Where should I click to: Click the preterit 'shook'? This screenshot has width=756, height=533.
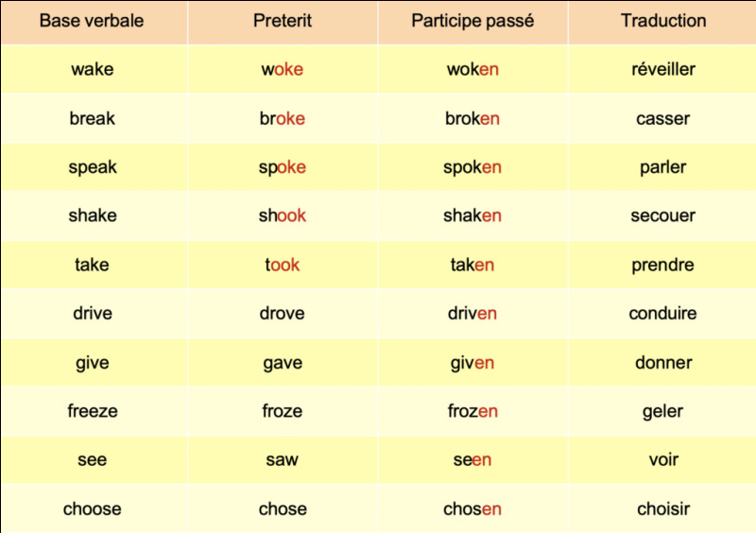pos(283,215)
